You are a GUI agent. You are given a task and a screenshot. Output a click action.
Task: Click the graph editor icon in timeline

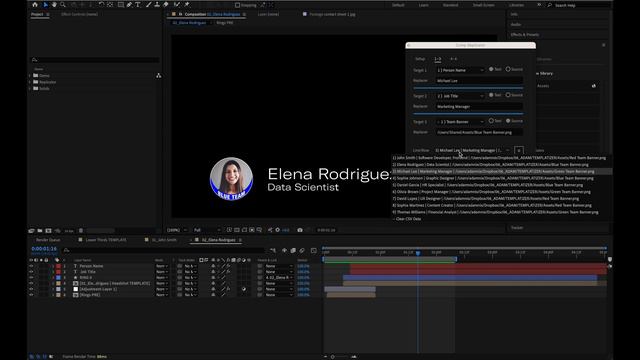pyautogui.click(x=313, y=250)
